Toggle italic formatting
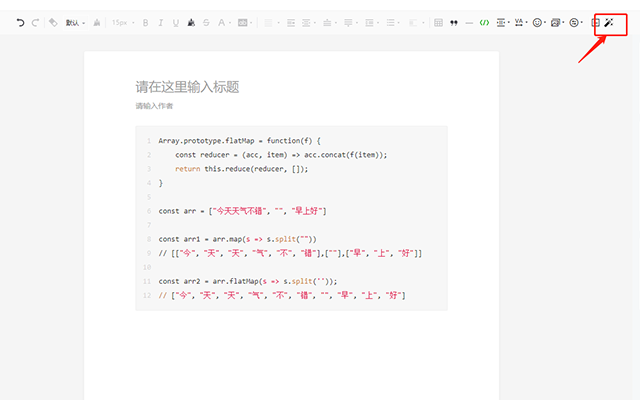 [160, 23]
